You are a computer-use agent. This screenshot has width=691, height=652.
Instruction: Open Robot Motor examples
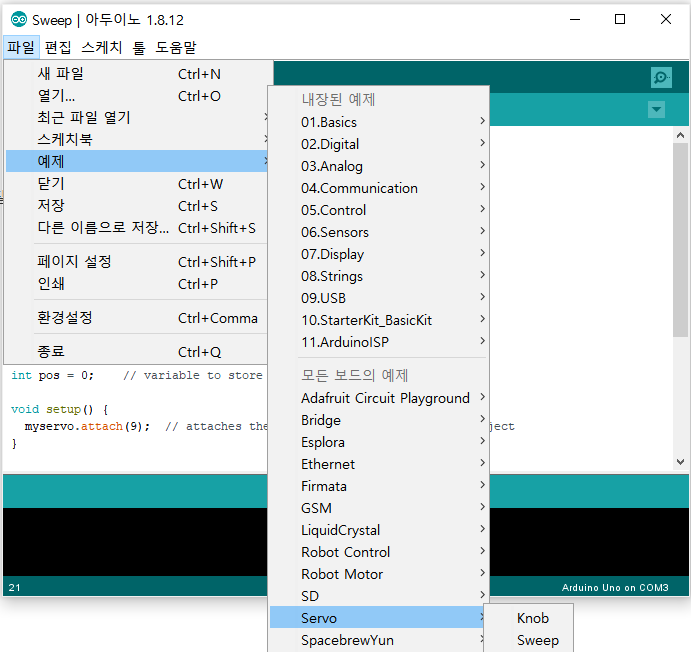379,574
